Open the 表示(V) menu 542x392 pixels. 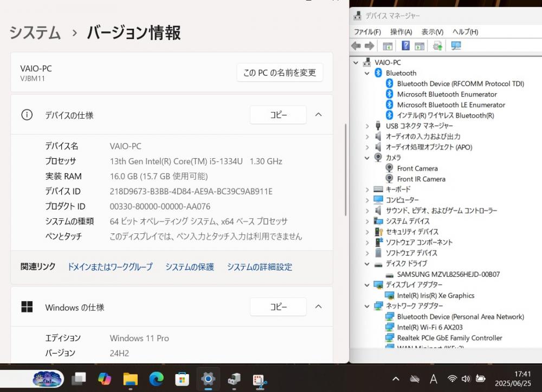[x=432, y=32]
